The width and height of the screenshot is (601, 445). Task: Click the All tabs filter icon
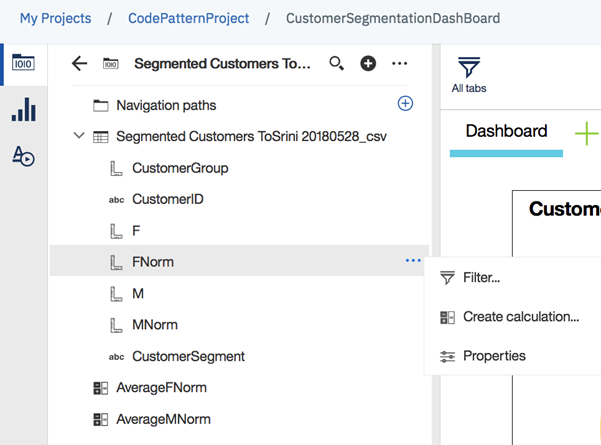pos(469,73)
